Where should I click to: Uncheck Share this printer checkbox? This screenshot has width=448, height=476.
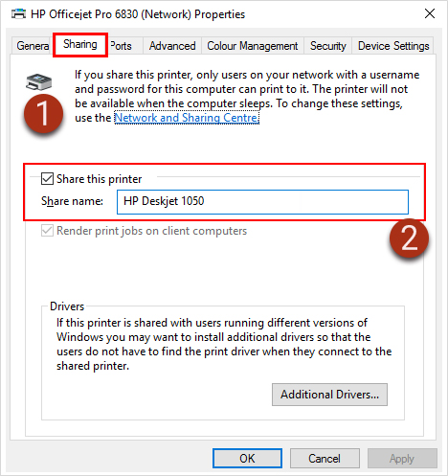click(x=47, y=179)
